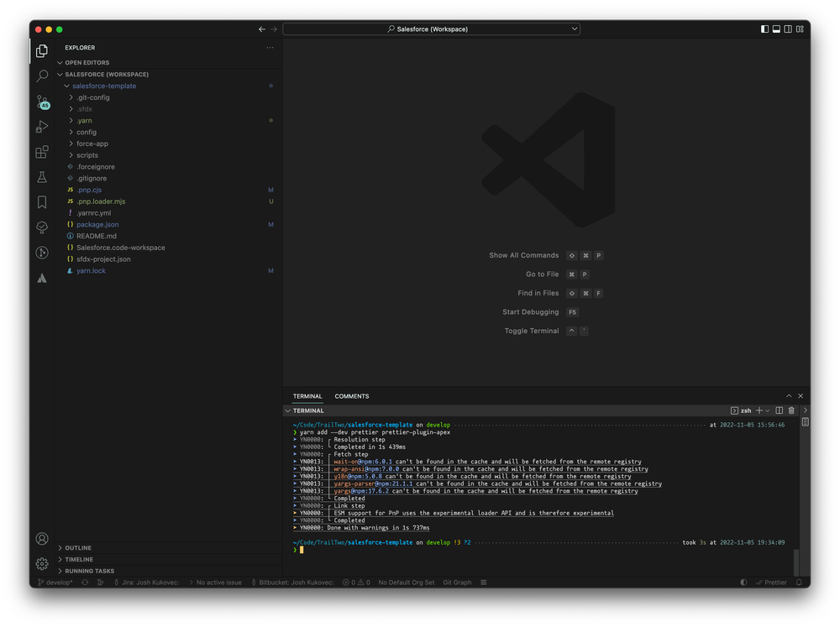Open the Run and Debug view

pos(42,127)
